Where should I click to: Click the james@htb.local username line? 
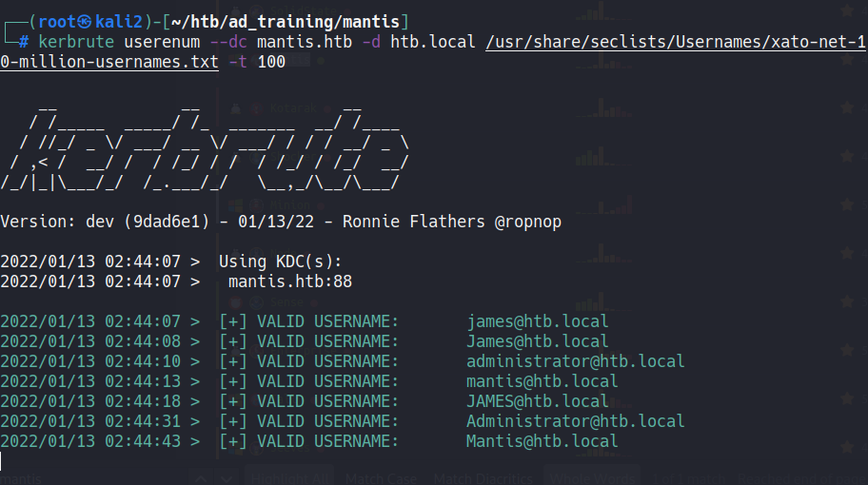537,320
